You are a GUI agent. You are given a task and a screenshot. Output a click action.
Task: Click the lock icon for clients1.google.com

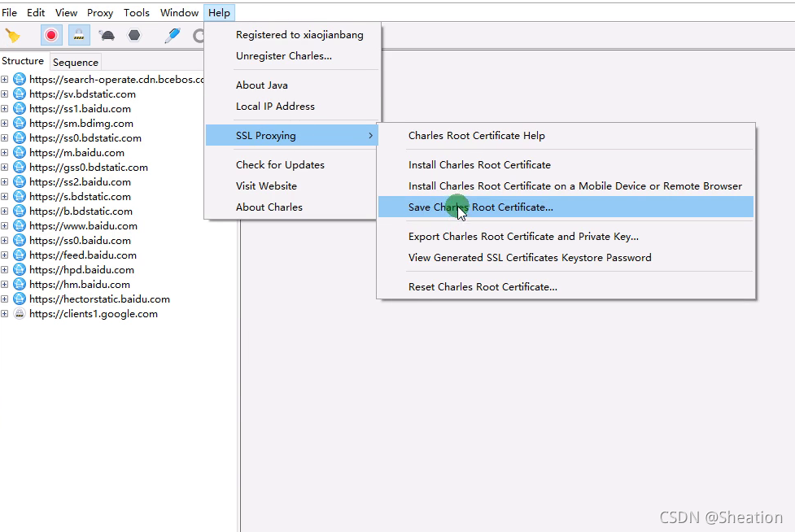coord(20,314)
